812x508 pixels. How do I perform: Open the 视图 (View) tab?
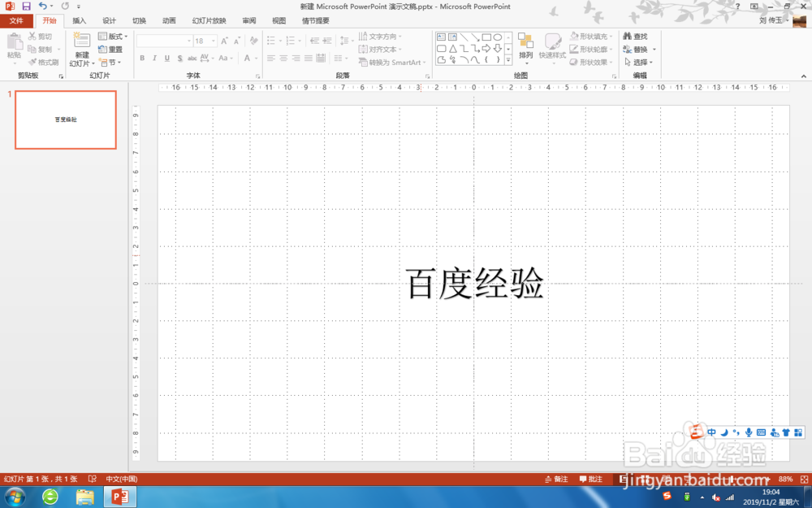[x=279, y=21]
